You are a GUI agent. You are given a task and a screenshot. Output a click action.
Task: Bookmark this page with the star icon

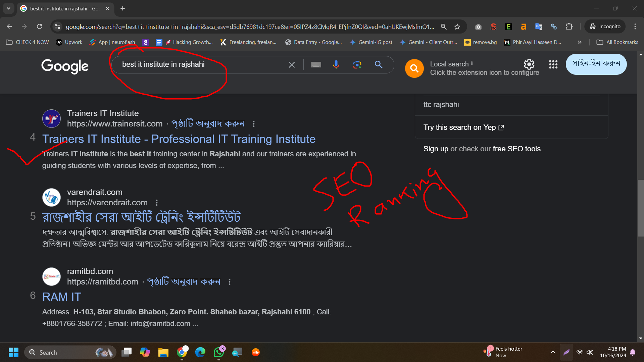tap(457, 27)
